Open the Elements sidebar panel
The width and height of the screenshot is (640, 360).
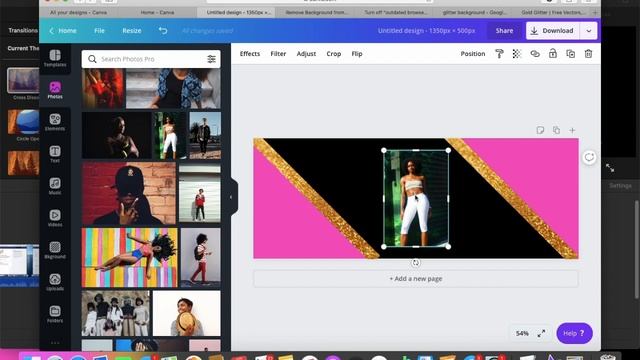tap(55, 122)
